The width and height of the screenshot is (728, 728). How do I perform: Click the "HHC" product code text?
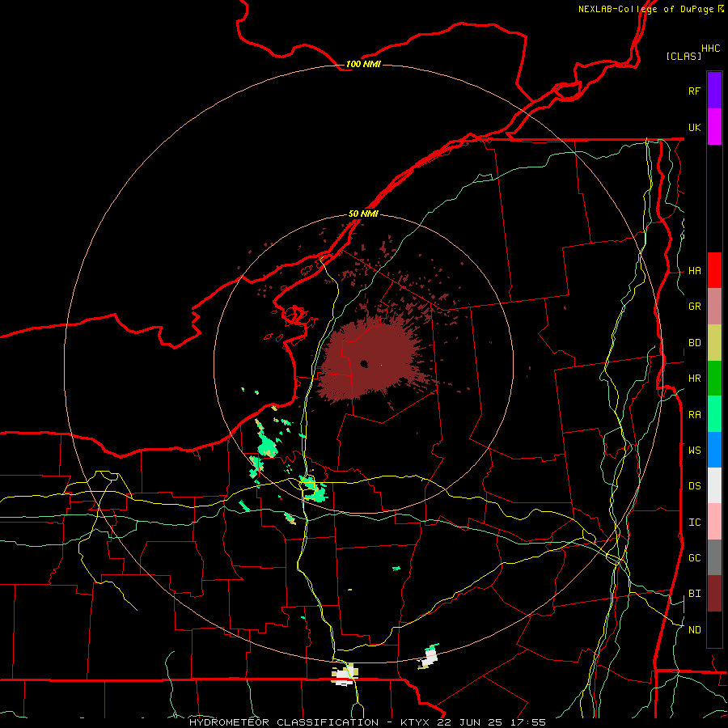[x=711, y=49]
